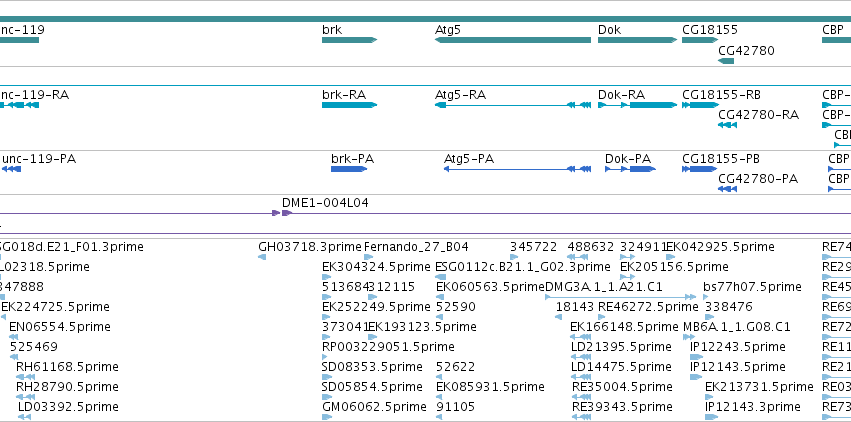Select the EK085931.5prime EST label
This screenshot has height=422, width=851.
point(490,386)
